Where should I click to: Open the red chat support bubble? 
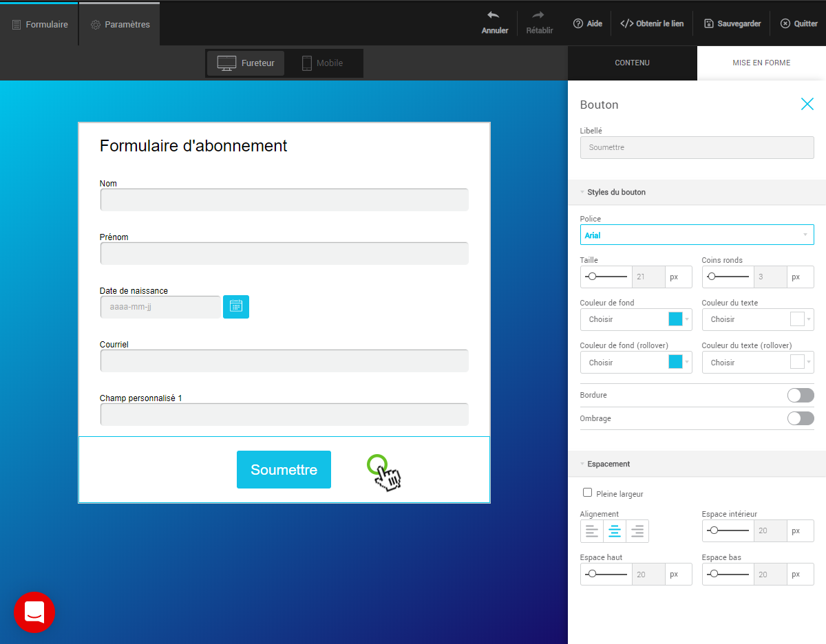(34, 612)
